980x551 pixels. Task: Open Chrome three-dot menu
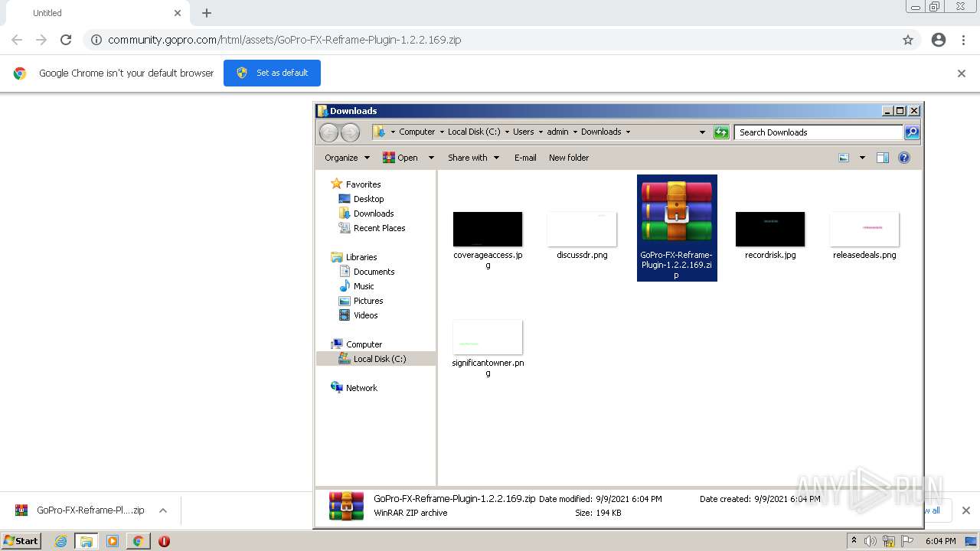point(963,40)
